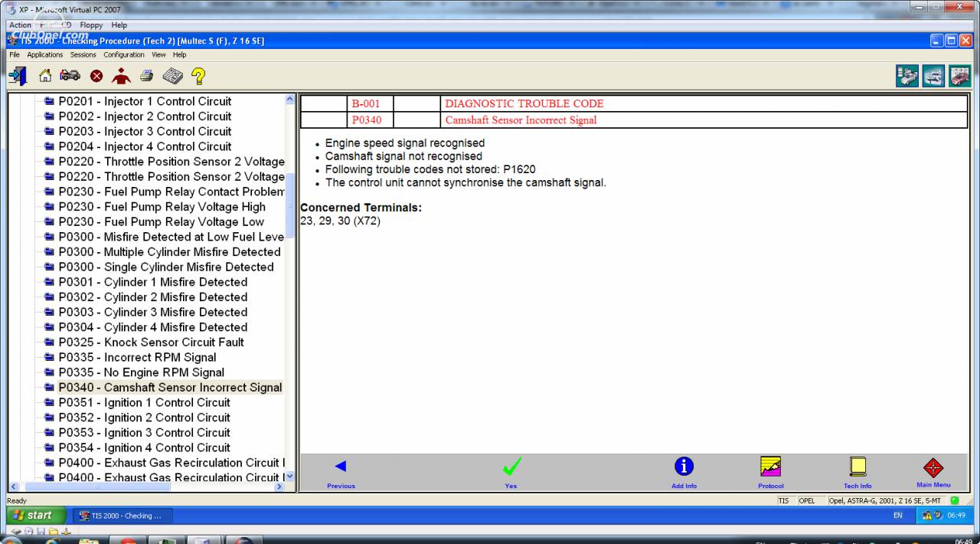The image size is (980, 544).
Task: Click the newspaper toolbar icon
Action: coord(172,76)
